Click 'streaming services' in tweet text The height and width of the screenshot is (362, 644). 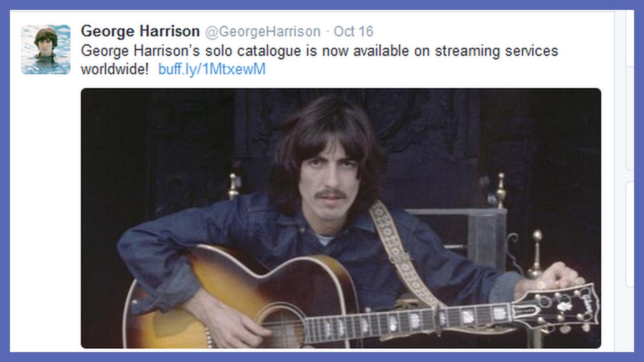(x=496, y=51)
